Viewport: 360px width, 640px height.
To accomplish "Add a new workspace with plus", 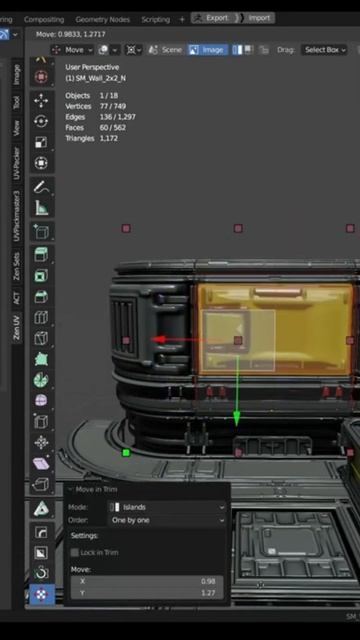I will 182,19.
